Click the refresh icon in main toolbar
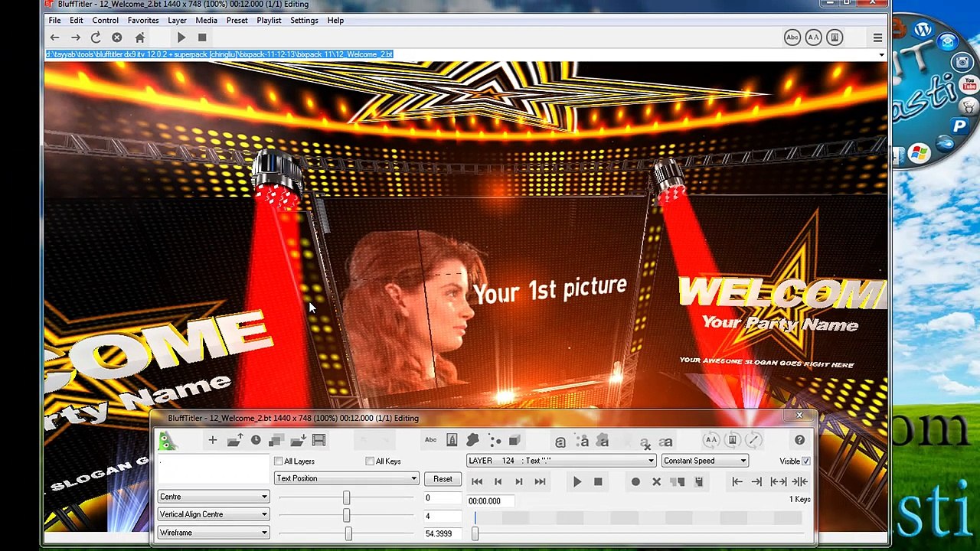The height and width of the screenshot is (551, 980). click(x=96, y=37)
